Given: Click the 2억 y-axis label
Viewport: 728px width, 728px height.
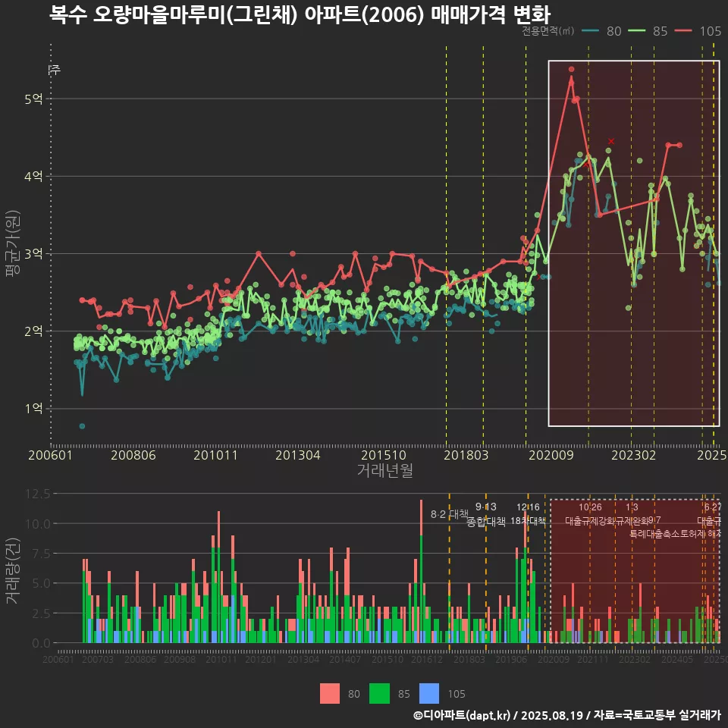Looking at the screenshot, I should click(33, 331).
